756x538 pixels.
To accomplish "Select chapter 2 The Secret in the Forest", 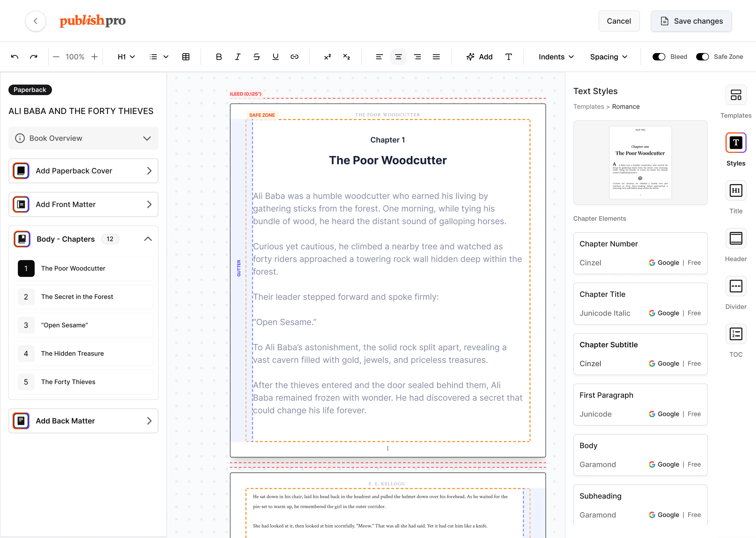I will tap(83, 297).
